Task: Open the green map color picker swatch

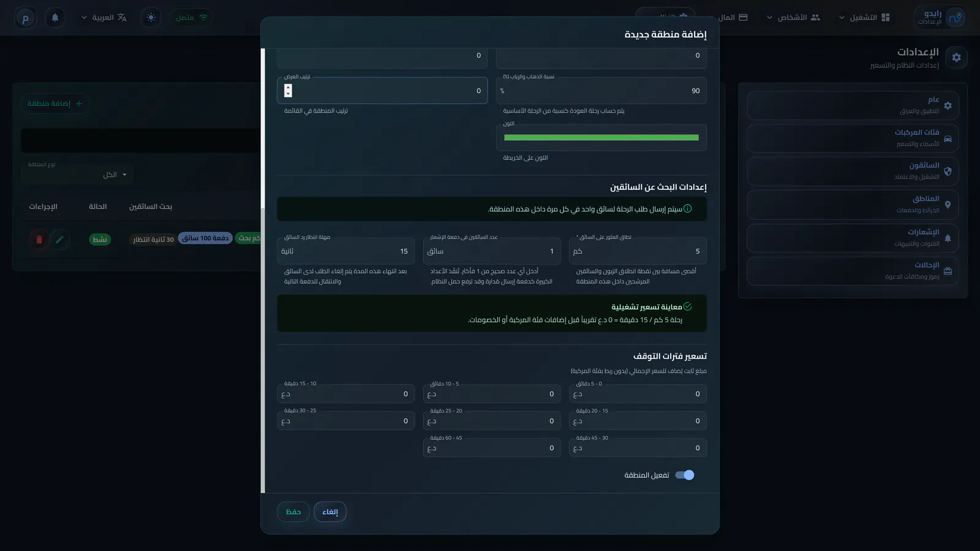Action: click(601, 138)
